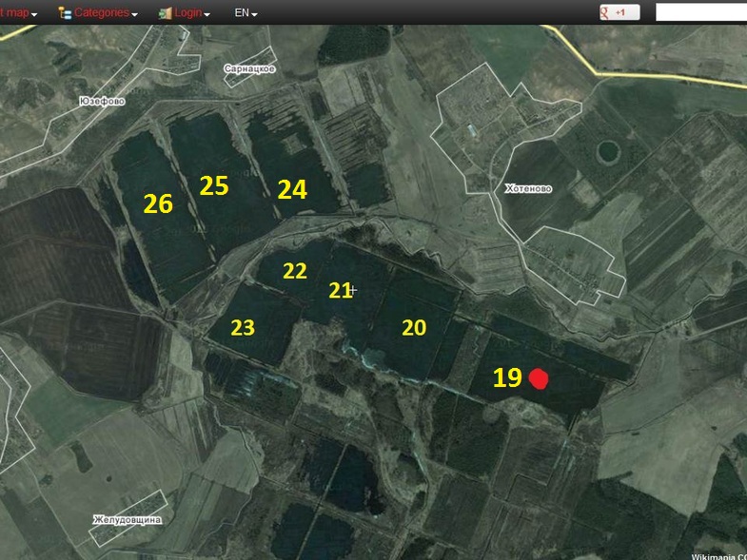Click field number 25 on map
The height and width of the screenshot is (560, 747).
pos(214,186)
